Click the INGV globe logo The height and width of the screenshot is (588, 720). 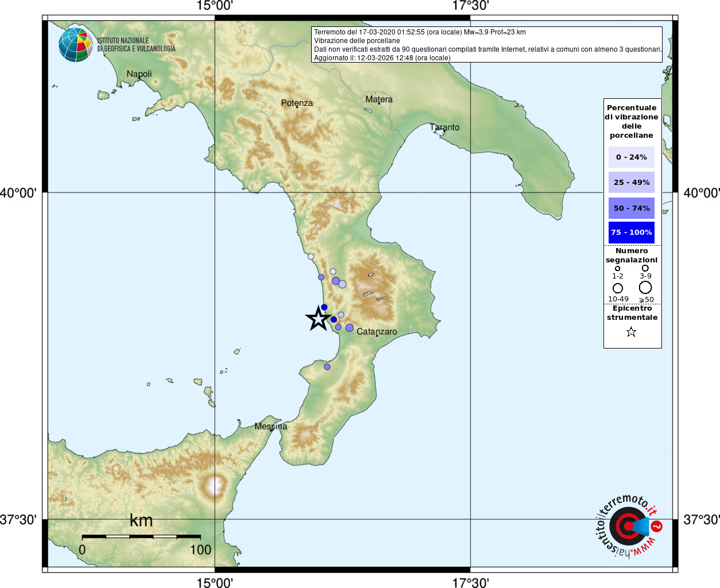[x=76, y=44]
